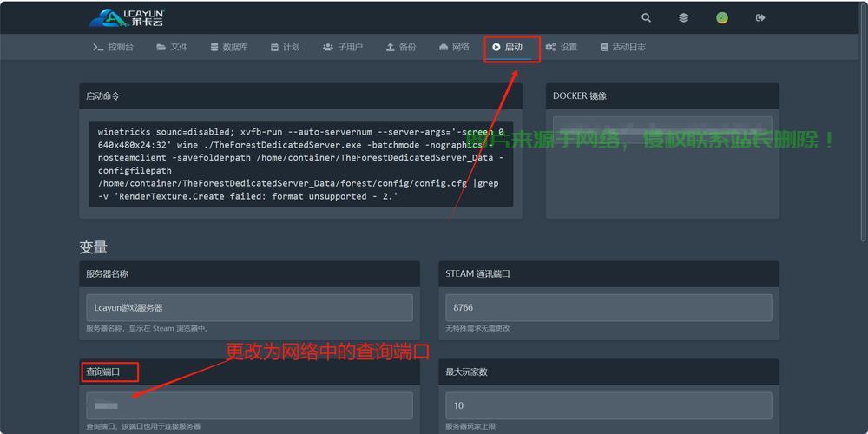This screenshot has width=868, height=434.
Task: Click the server layers stack icon
Action: click(x=684, y=17)
